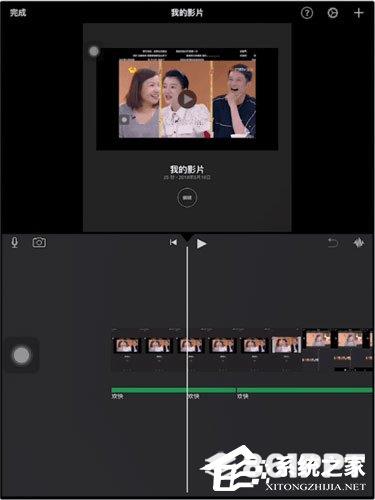Select the 我的影片 project name under the preview
The height and width of the screenshot is (500, 375).
click(x=187, y=169)
